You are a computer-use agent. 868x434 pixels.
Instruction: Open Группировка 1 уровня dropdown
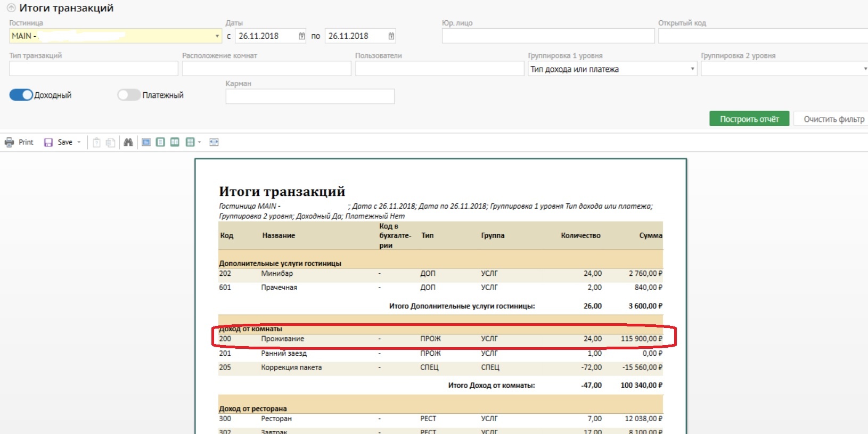(692, 69)
